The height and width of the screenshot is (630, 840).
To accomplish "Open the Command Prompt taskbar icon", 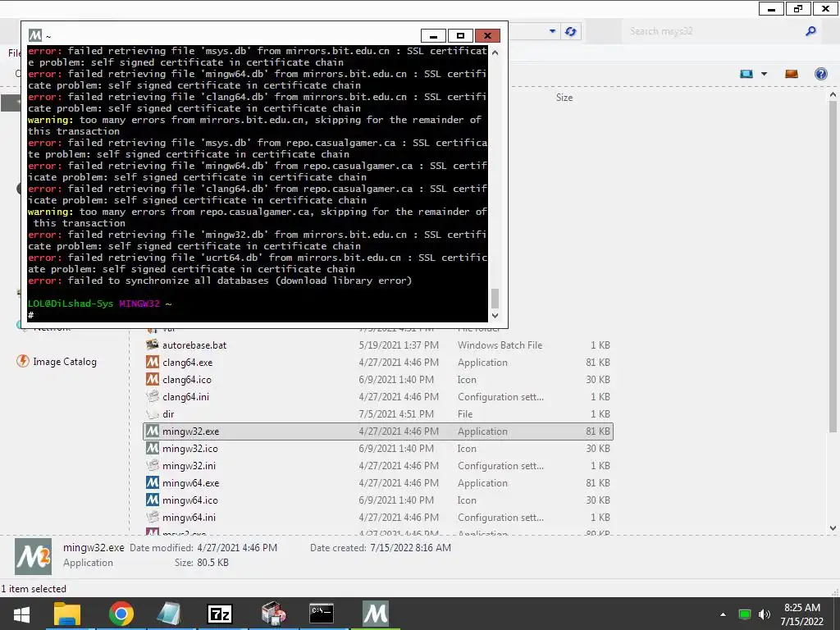I will [x=322, y=614].
